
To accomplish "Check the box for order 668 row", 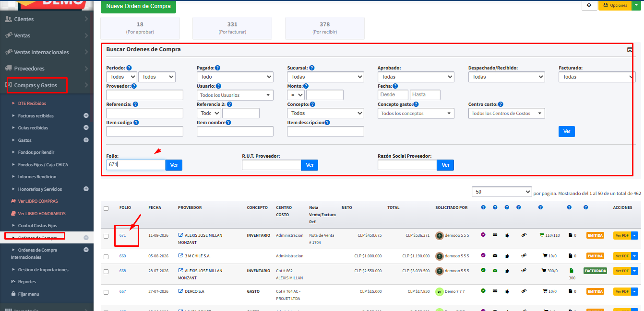I will pyautogui.click(x=106, y=271).
